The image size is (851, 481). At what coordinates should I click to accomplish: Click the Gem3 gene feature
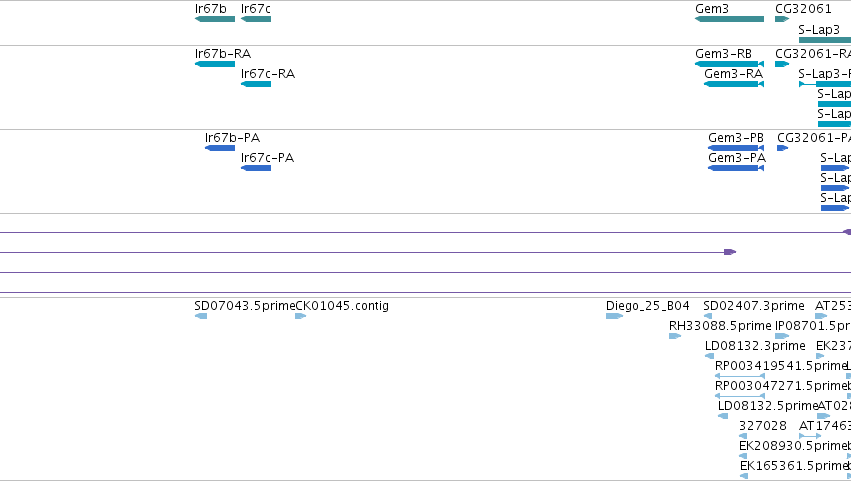coord(729,19)
